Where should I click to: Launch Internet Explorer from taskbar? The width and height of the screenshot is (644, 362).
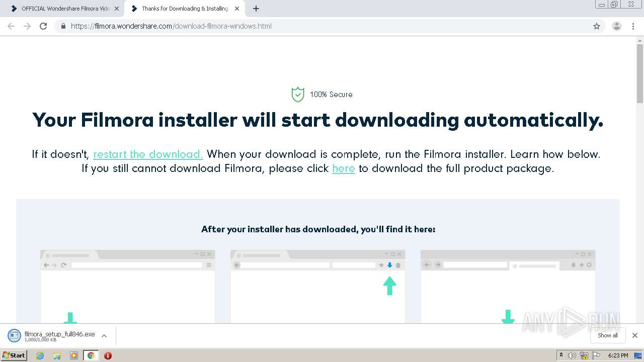pos(40,355)
